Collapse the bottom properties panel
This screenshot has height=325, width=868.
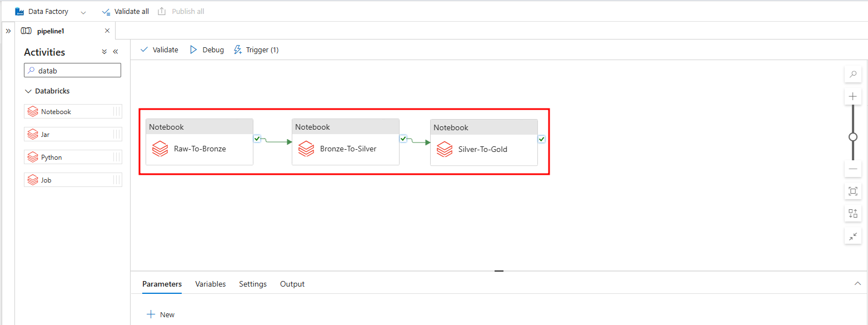pos(857,284)
